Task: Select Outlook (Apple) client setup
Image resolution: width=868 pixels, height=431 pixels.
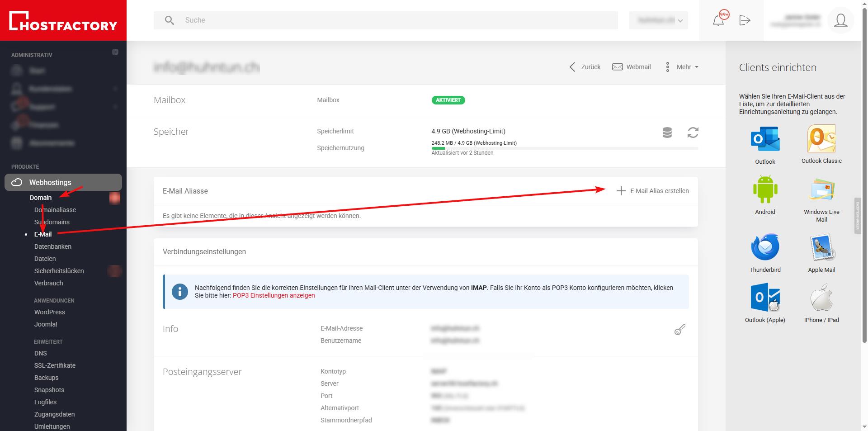Action: point(765,303)
